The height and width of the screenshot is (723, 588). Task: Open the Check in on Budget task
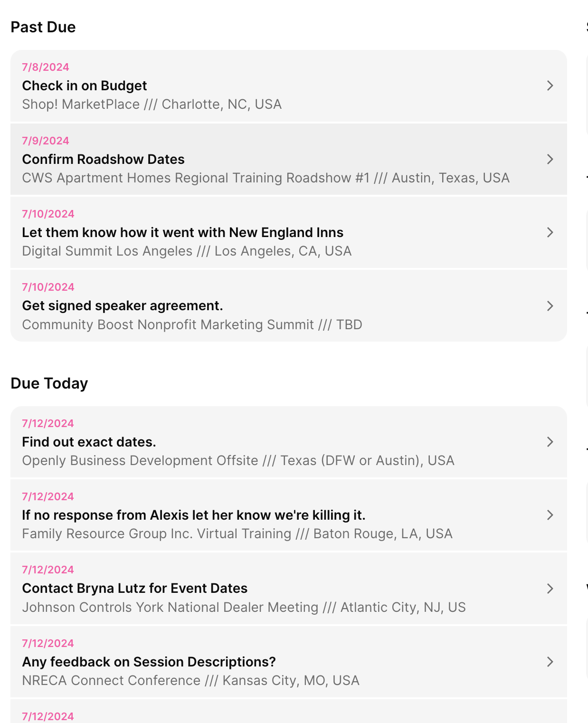pos(85,86)
